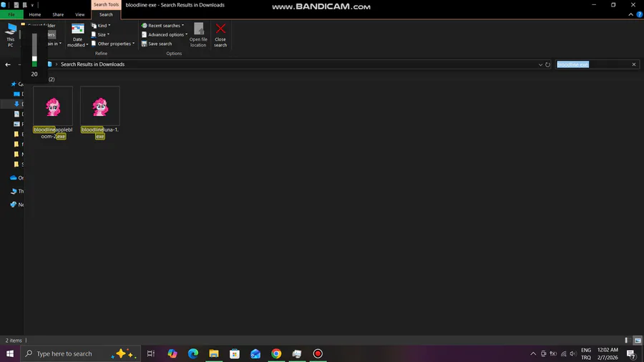The image size is (644, 362).
Task: Collapse the ribbon with chevron
Action: point(631,14)
